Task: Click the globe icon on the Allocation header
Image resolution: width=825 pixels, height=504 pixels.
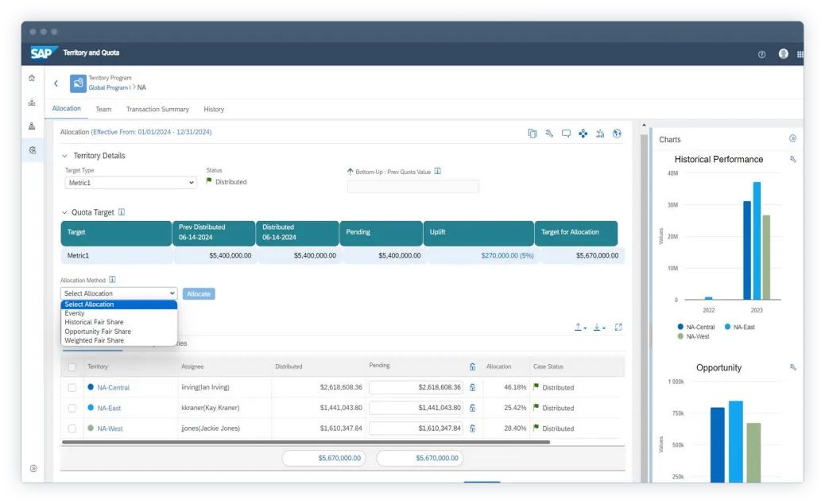Action: 617,134
